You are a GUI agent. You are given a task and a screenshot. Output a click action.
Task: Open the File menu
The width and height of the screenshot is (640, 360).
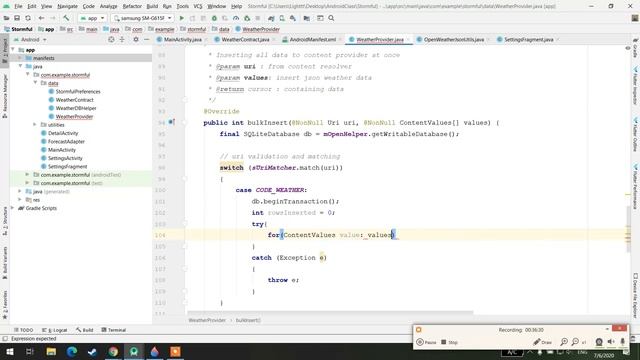pos(18,7)
